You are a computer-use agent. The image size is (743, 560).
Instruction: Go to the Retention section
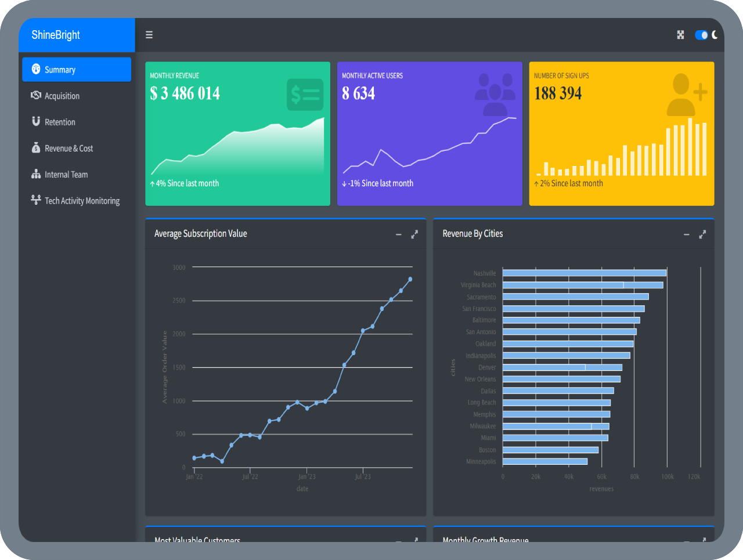(77, 122)
